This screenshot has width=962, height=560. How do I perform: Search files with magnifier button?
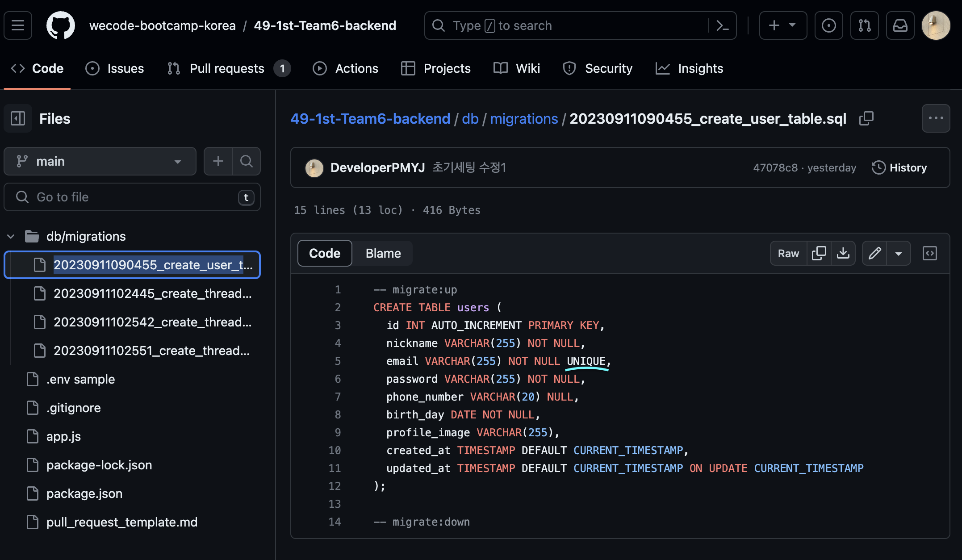point(246,161)
